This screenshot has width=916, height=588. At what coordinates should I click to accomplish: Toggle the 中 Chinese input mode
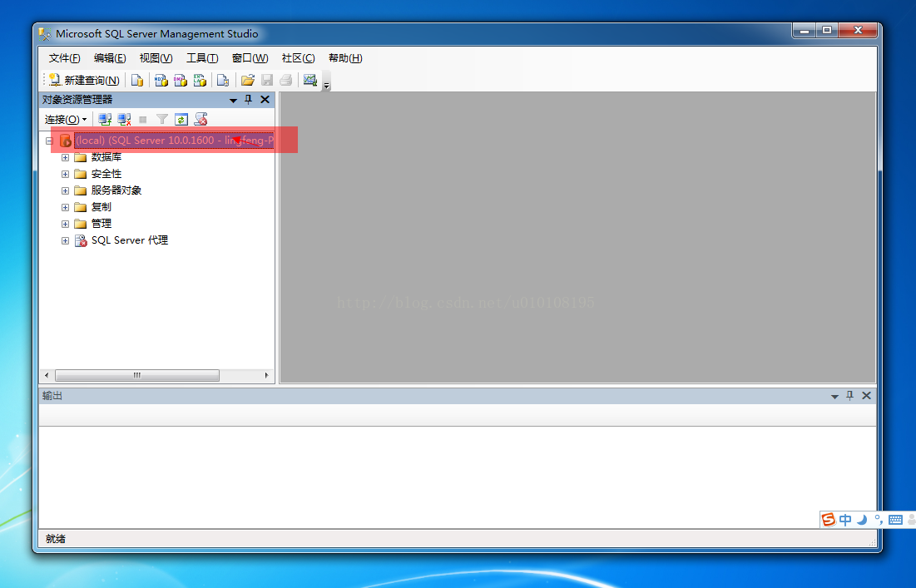[845, 520]
